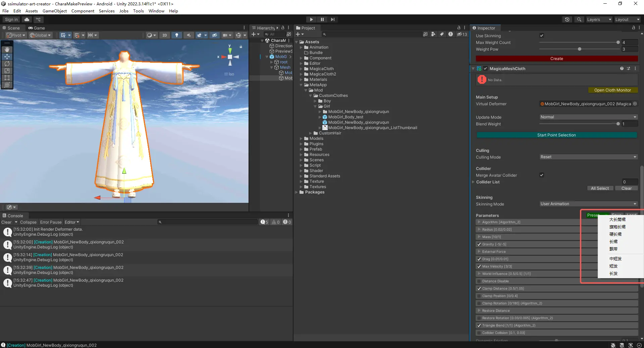The image size is (644, 348).
Task: Uncheck Use Skinning checkbox
Action: [x=542, y=36]
